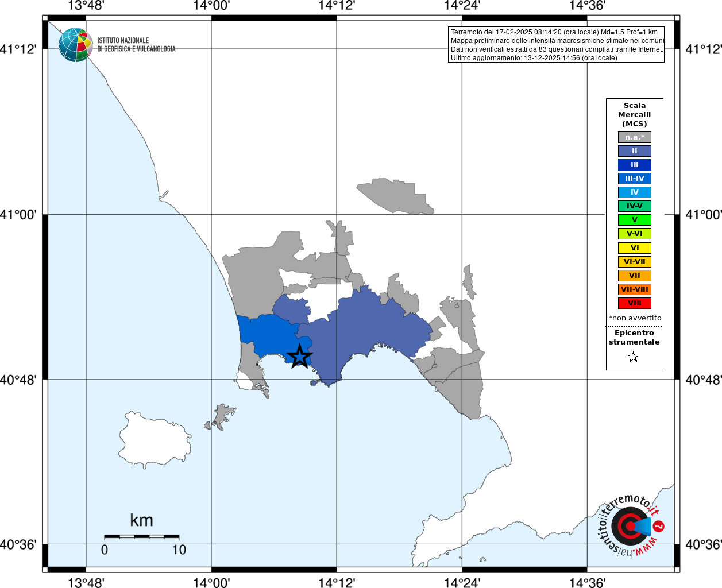This screenshot has height=588, width=722.
Task: Click the legend epicenter star symbol
Action: [x=634, y=357]
